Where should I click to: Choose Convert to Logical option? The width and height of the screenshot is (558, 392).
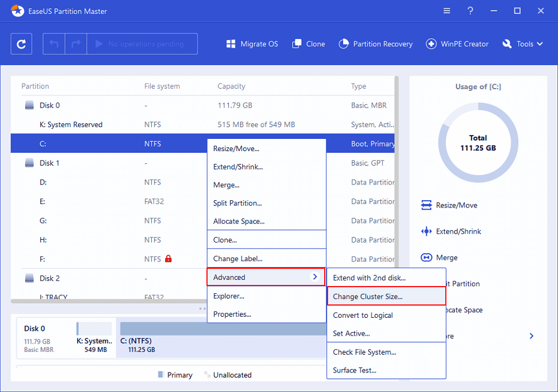[x=386, y=315]
